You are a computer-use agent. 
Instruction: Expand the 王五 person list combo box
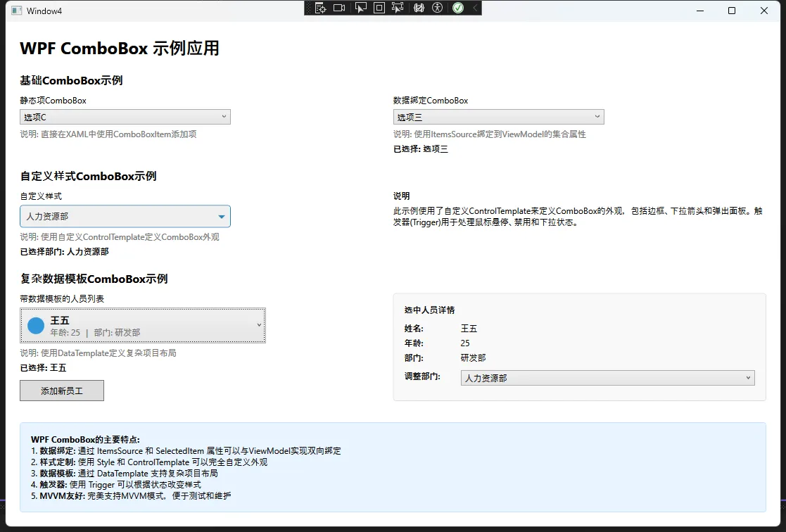tap(143, 326)
